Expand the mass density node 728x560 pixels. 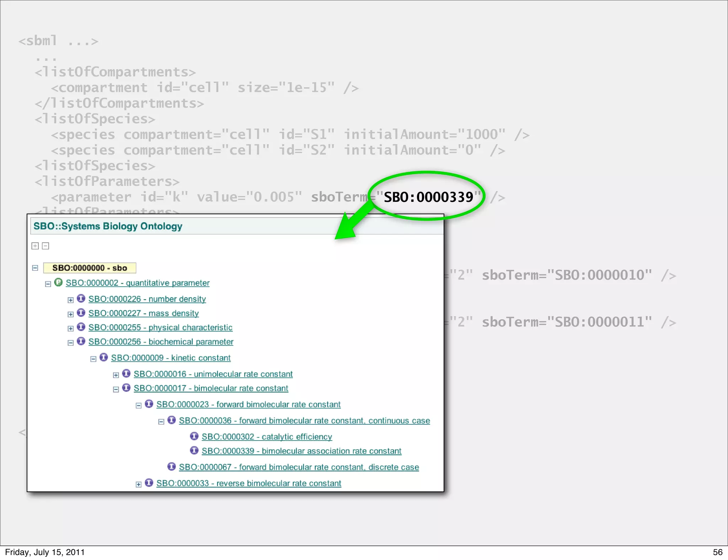(70, 314)
